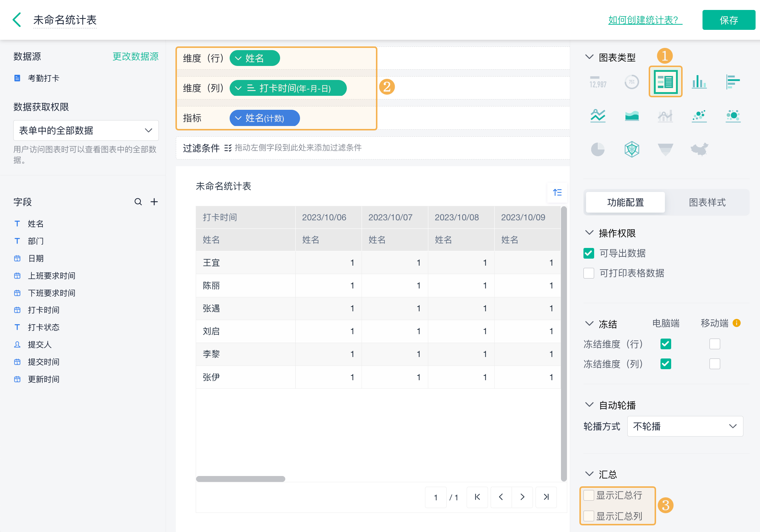Image resolution: width=760 pixels, height=532 pixels.
Task: Select 提交人 field in list
Action: point(40,344)
